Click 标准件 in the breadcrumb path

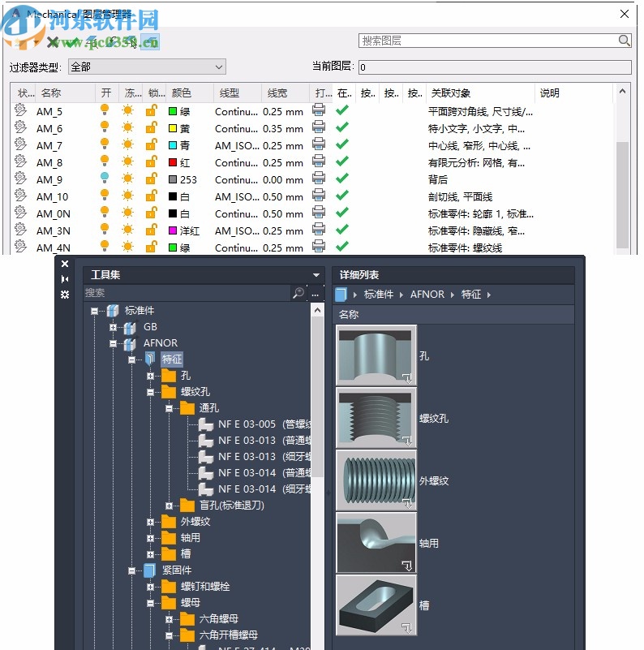click(x=378, y=295)
